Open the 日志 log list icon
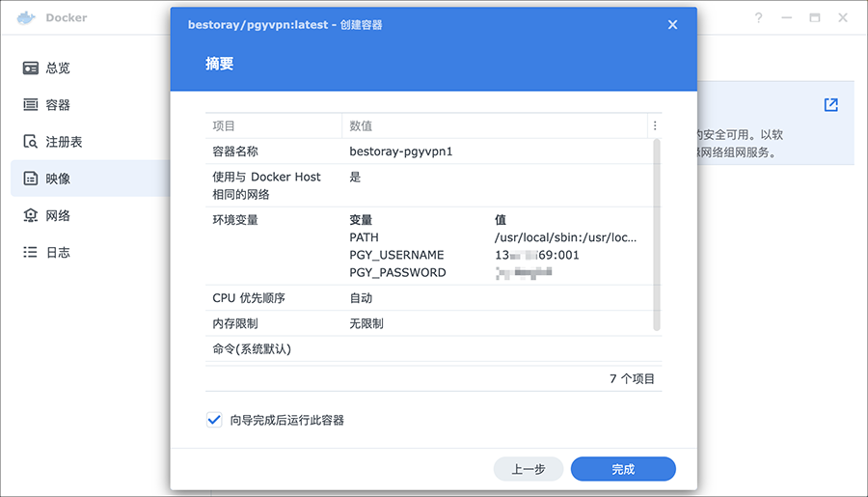868x497 pixels. (x=31, y=252)
